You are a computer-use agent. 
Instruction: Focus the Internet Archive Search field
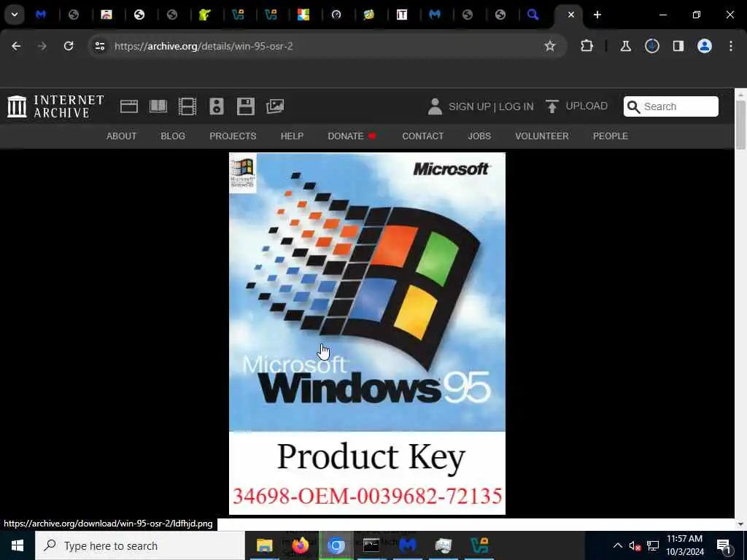(671, 106)
